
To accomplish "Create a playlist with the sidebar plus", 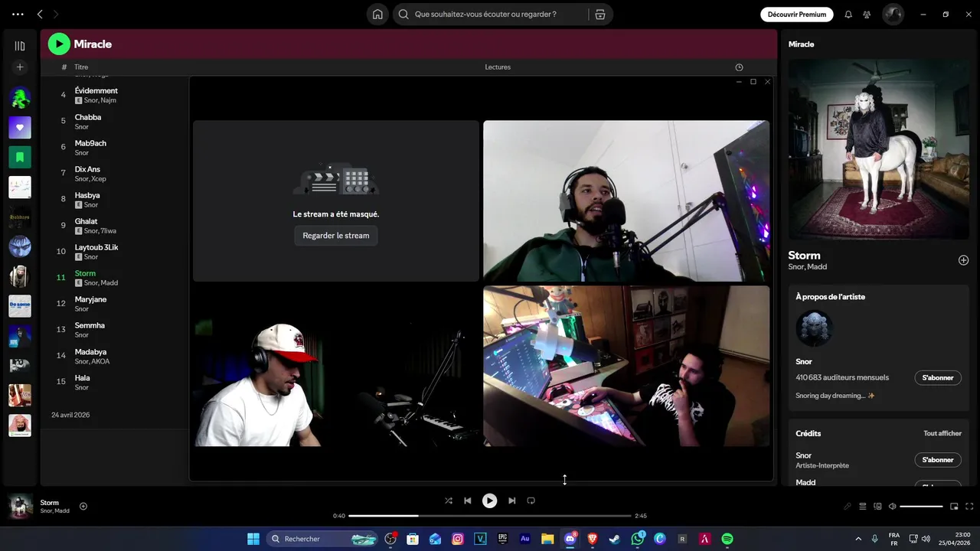I will pyautogui.click(x=20, y=67).
